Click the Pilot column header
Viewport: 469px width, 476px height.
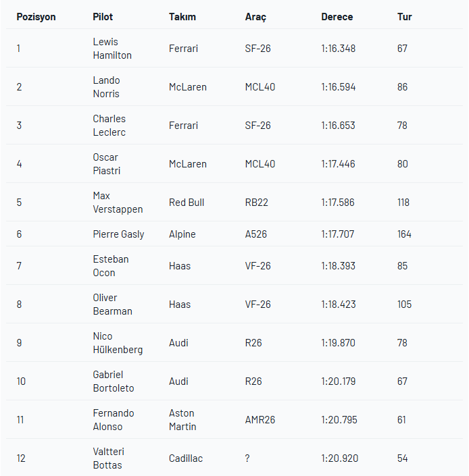point(103,17)
